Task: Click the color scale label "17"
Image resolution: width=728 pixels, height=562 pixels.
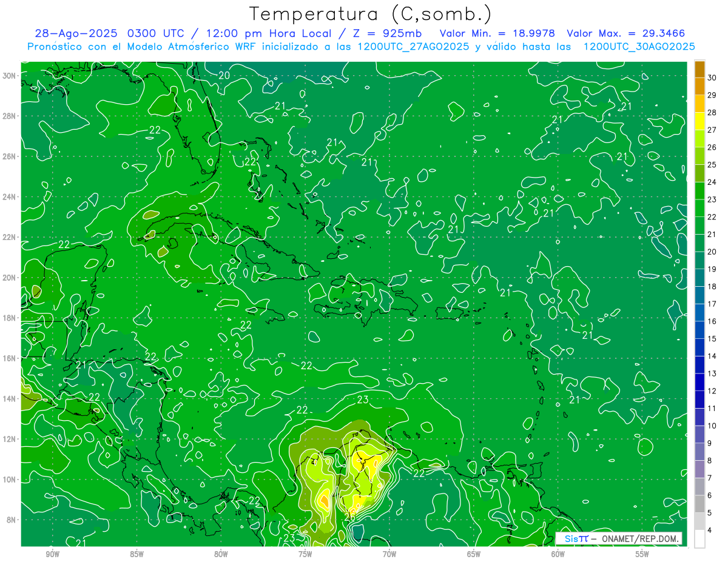Action: (x=712, y=304)
